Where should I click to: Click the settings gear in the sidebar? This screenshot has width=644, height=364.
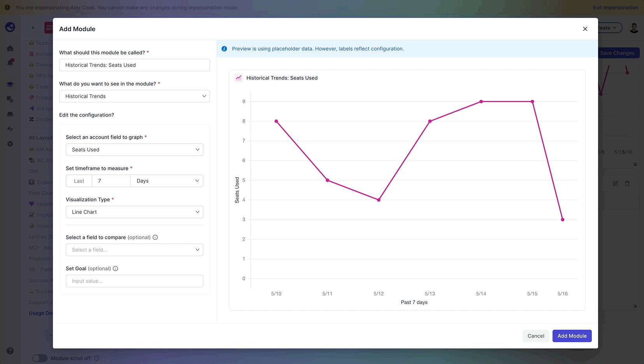pyautogui.click(x=10, y=144)
